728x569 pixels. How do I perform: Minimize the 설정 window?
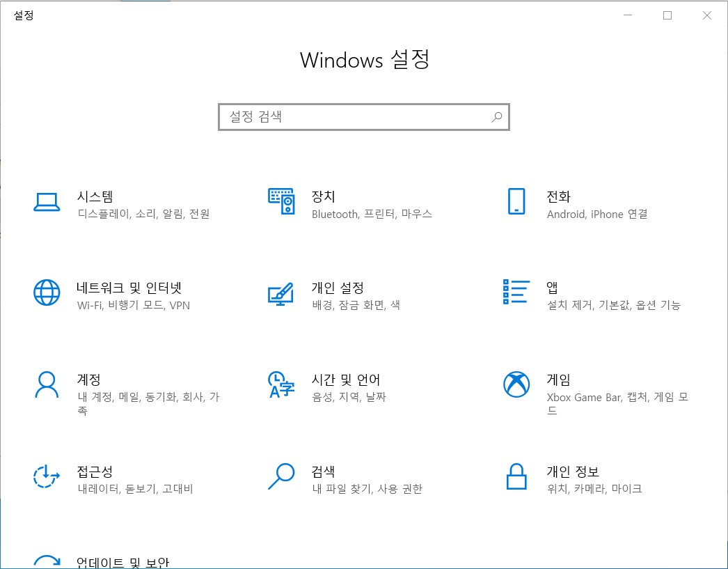[x=628, y=15]
